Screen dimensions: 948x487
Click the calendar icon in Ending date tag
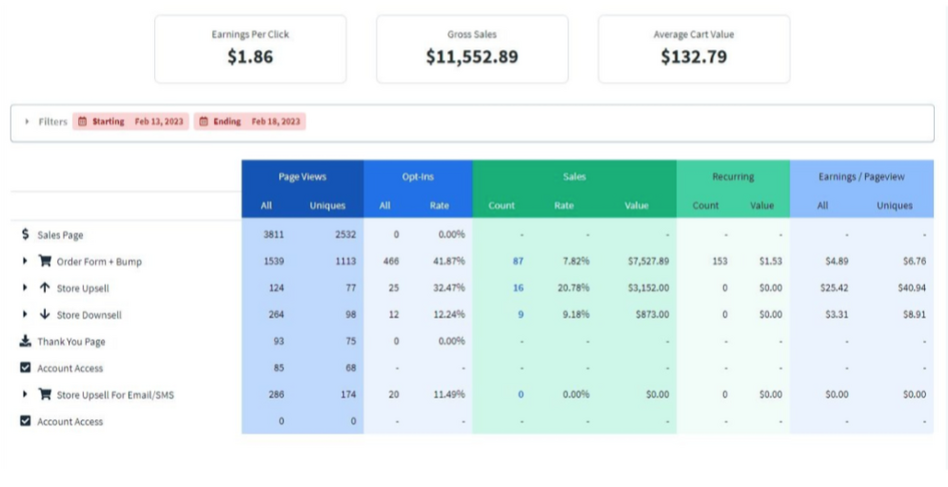(204, 122)
